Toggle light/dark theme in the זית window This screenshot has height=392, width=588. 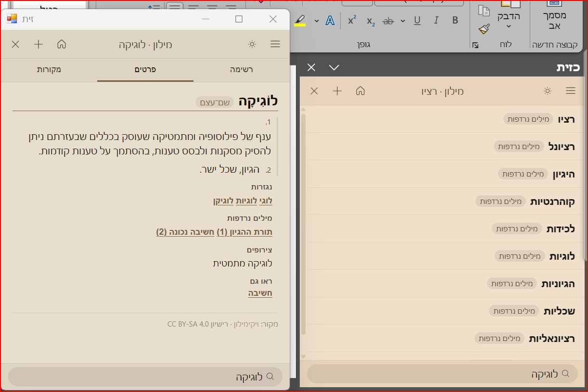[252, 44]
